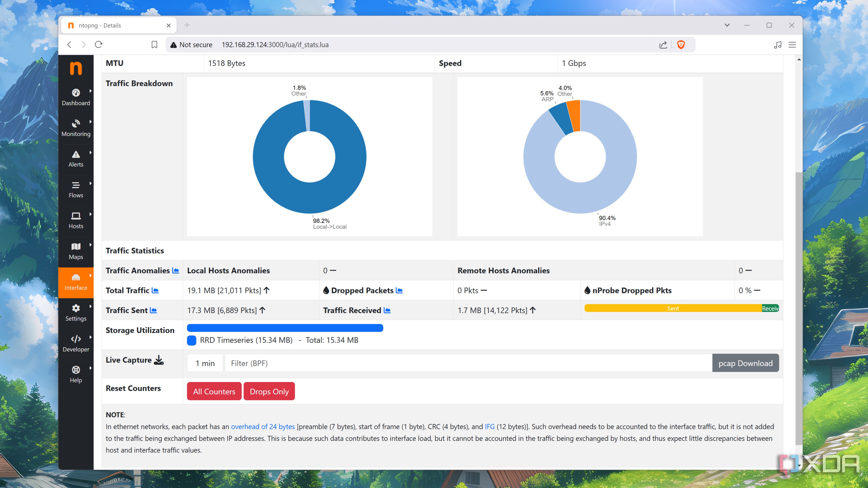Click the RRD Timeseries color swatch

(x=191, y=340)
